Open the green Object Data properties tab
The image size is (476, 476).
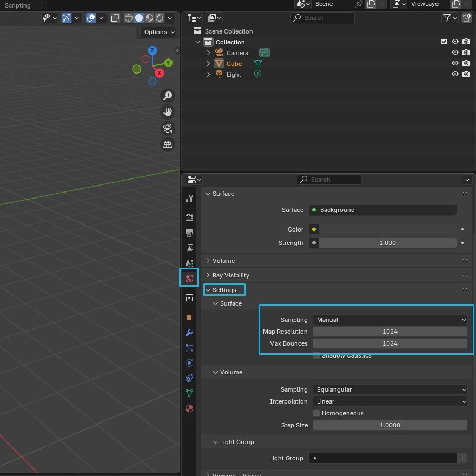[x=189, y=393]
